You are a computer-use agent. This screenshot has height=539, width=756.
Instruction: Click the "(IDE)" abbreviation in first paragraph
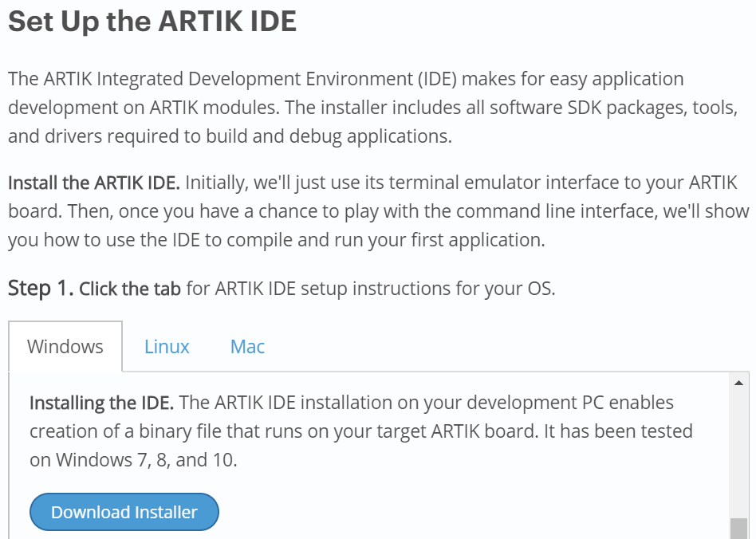pyautogui.click(x=437, y=79)
